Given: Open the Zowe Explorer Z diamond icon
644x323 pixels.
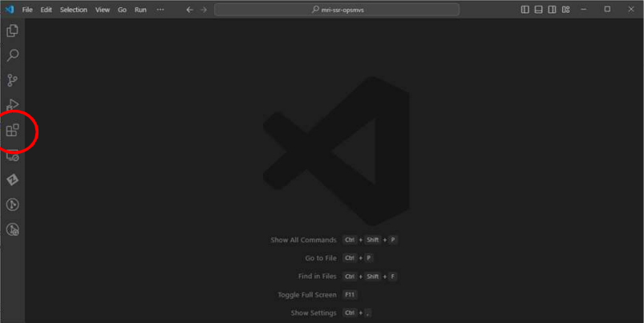Looking at the screenshot, I should [x=12, y=180].
